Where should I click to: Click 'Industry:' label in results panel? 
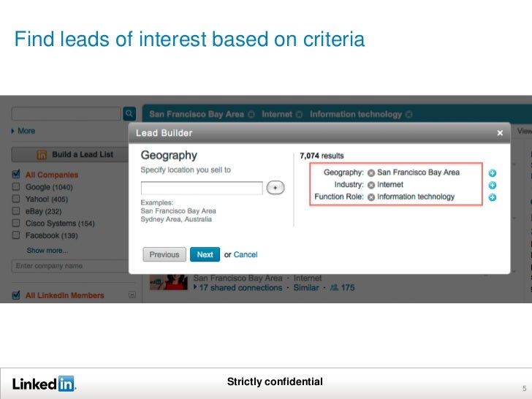[x=349, y=185]
